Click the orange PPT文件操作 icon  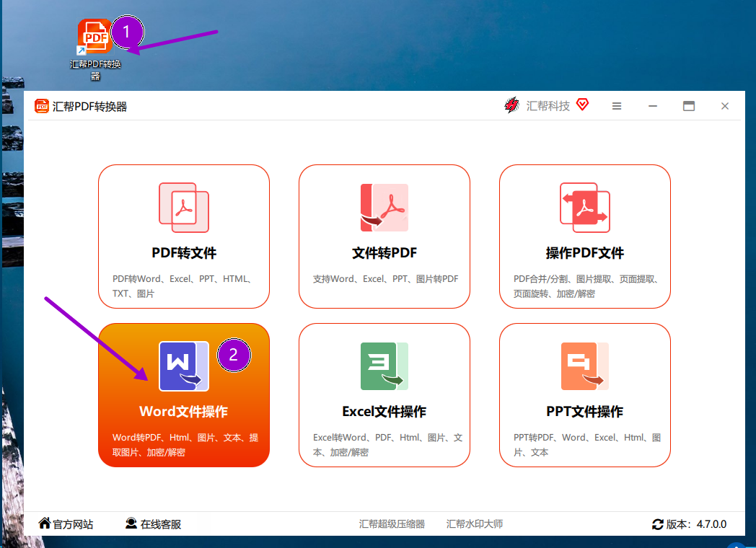coord(585,366)
